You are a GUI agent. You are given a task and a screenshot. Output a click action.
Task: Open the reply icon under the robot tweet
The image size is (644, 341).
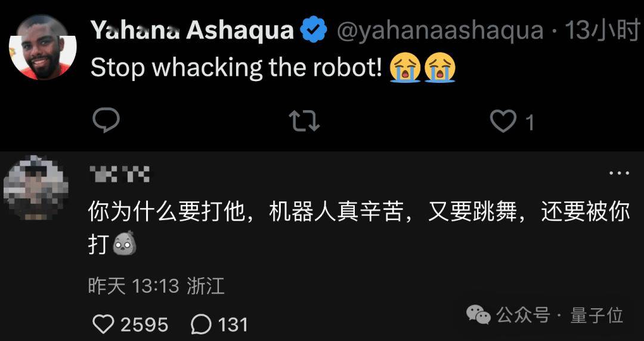click(x=106, y=121)
